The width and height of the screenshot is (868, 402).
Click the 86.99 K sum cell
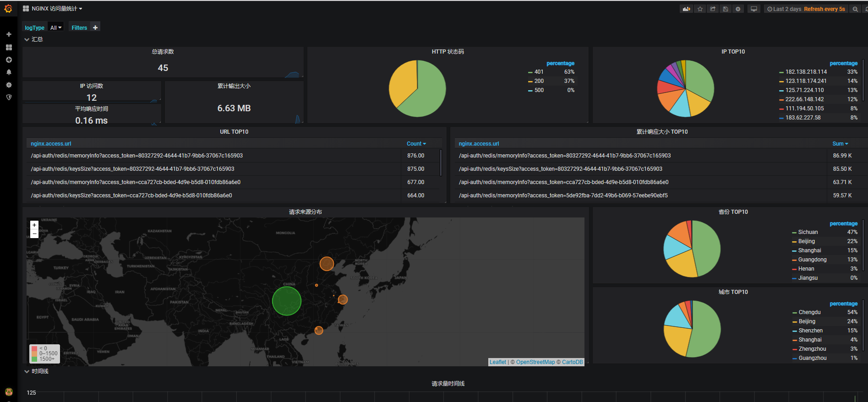tap(842, 156)
